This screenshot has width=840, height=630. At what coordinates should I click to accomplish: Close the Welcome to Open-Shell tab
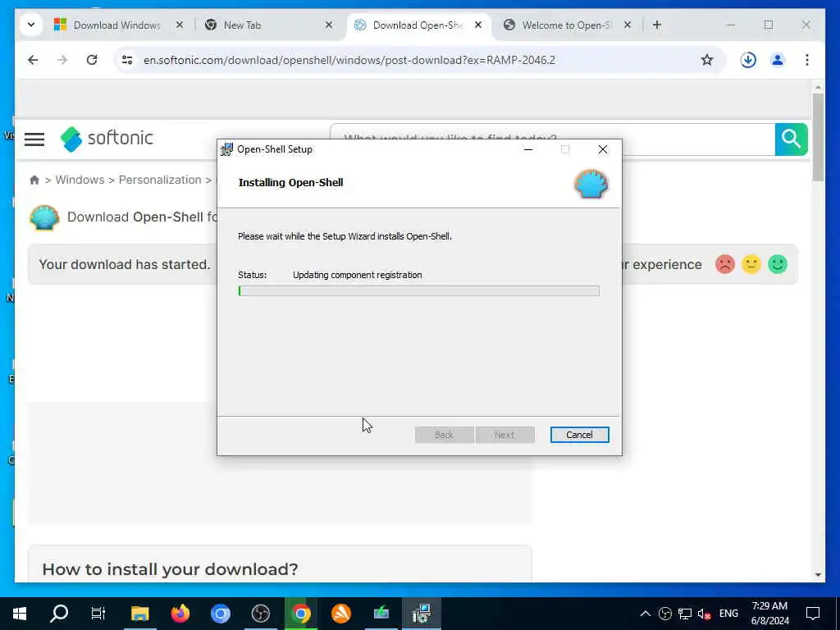(628, 25)
